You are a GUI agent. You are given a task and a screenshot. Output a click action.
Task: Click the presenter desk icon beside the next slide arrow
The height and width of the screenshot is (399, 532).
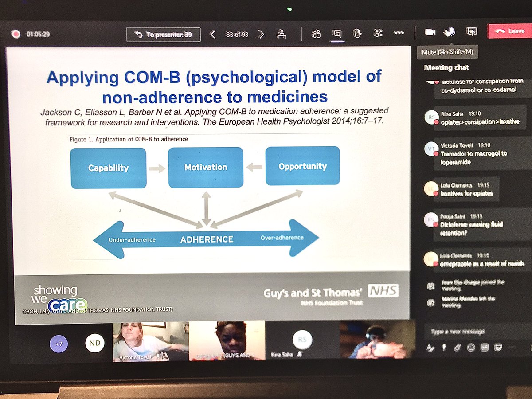pos(282,34)
